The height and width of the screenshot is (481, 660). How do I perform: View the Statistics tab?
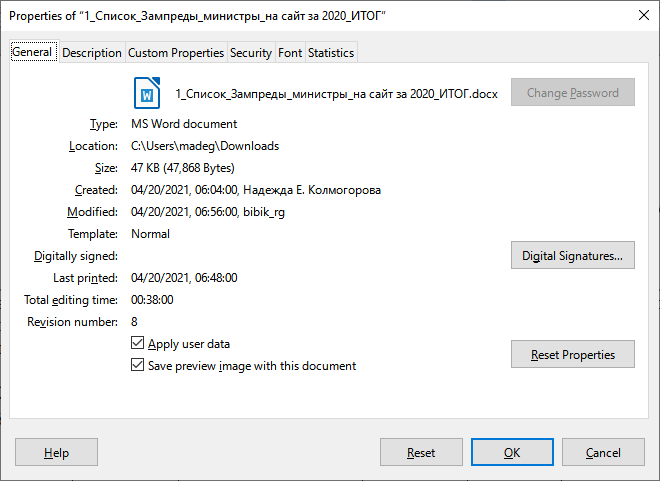point(331,53)
